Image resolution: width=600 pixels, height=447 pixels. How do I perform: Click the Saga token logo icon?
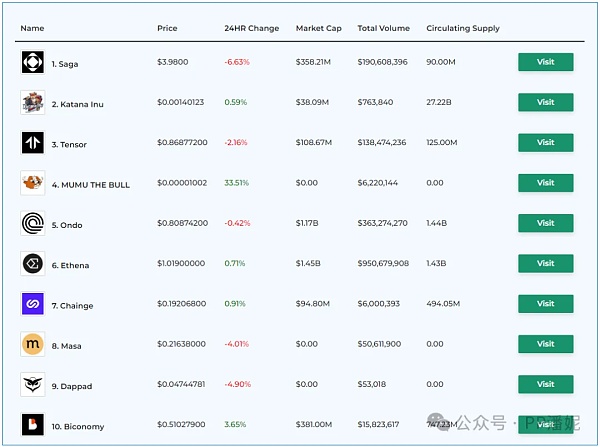pos(33,62)
